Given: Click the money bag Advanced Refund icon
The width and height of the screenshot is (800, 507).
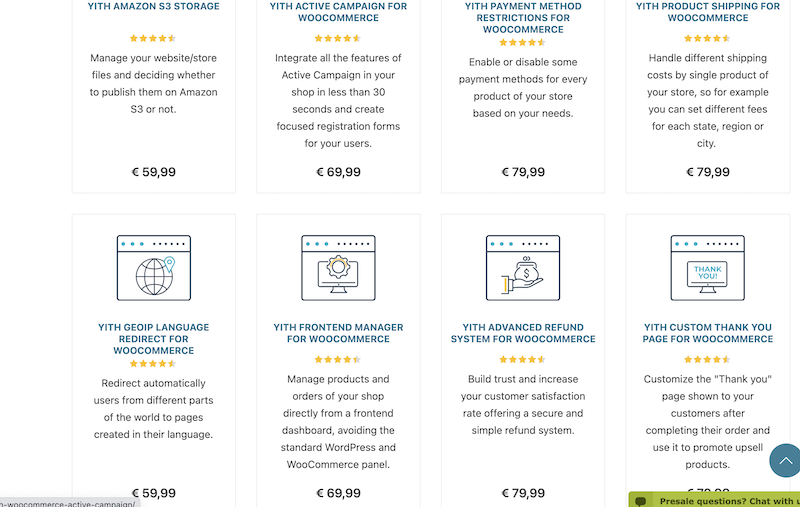Looking at the screenshot, I should coord(523,268).
